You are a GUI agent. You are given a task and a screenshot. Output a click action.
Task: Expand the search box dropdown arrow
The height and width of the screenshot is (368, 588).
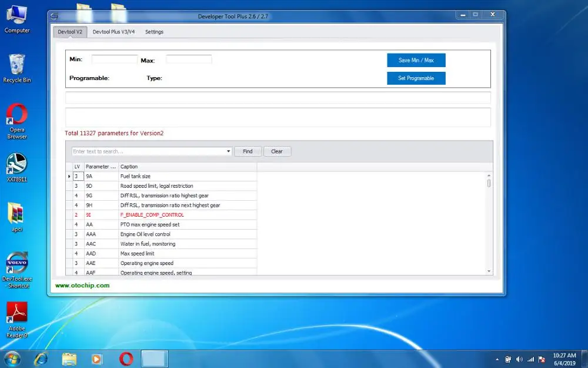[228, 151]
